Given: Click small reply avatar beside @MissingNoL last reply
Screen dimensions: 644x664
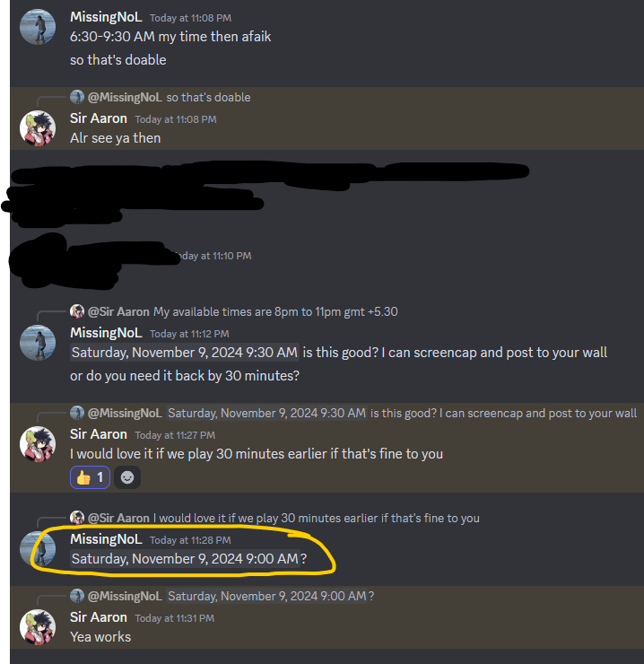Looking at the screenshot, I should 77,596.
